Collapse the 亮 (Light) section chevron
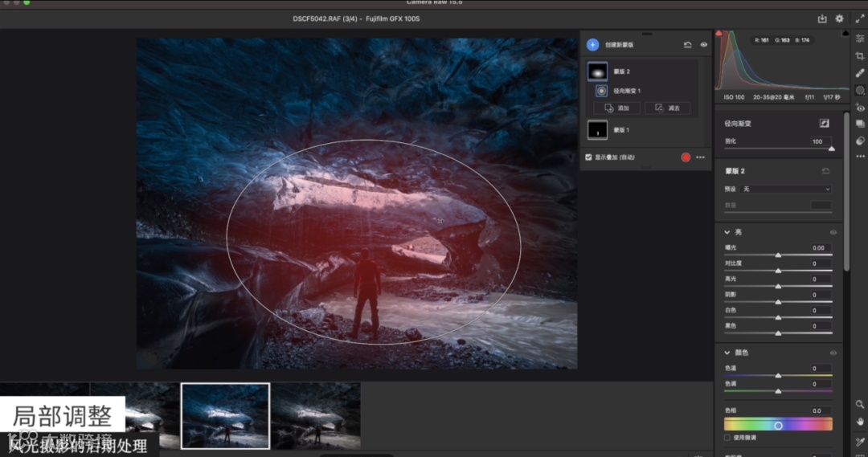The image size is (868, 457). pos(727,232)
